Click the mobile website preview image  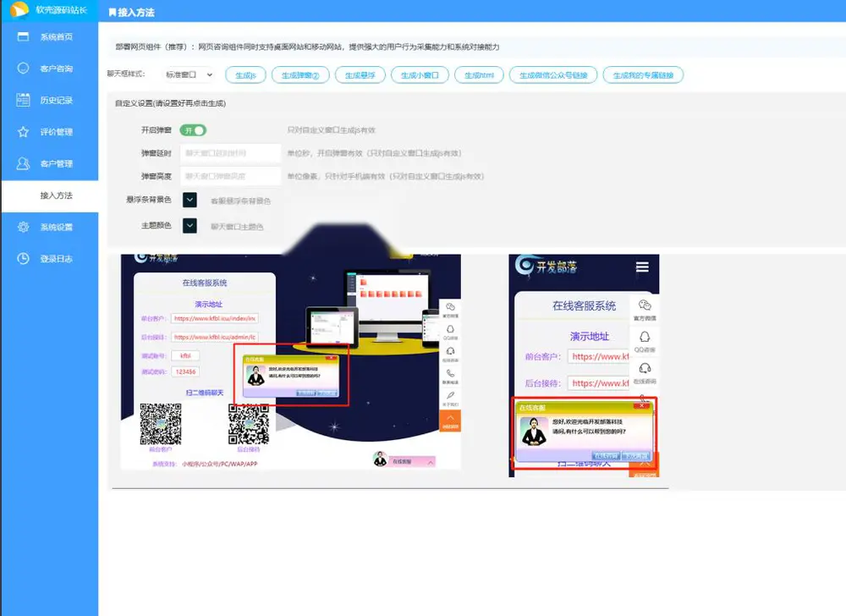tap(584, 366)
